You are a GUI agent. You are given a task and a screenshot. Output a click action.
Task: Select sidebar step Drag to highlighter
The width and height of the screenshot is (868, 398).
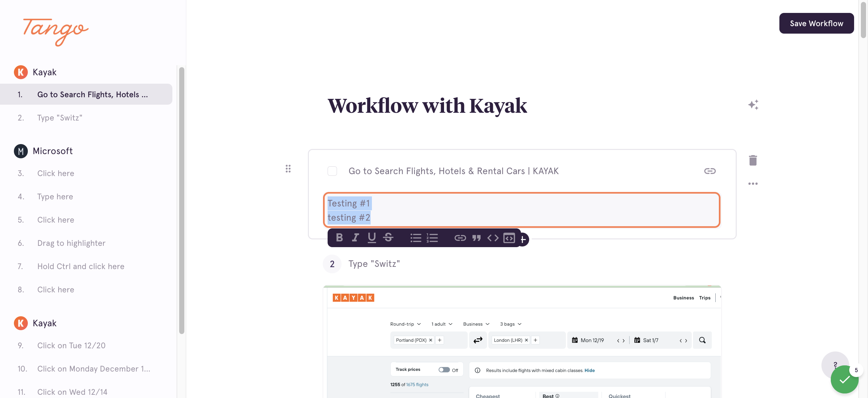(x=86, y=243)
